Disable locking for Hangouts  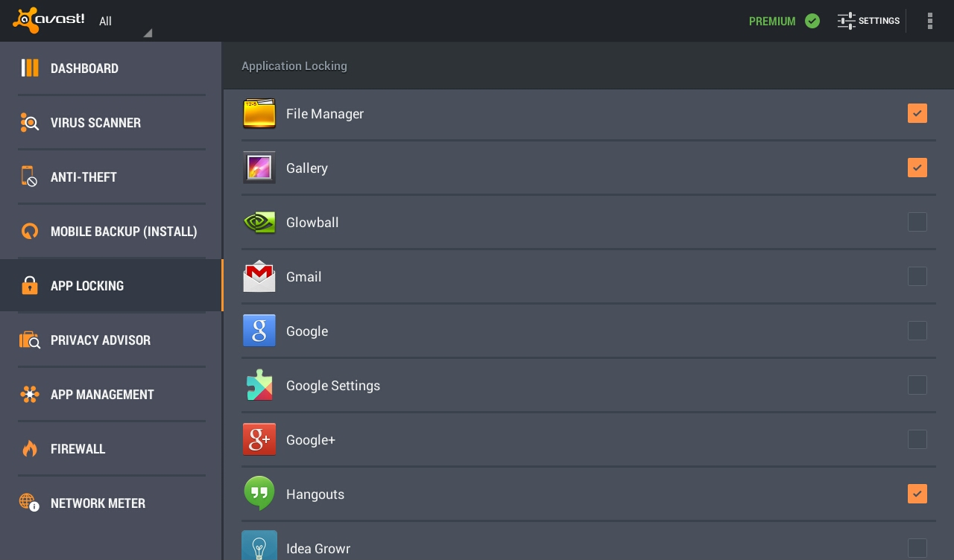[917, 494]
